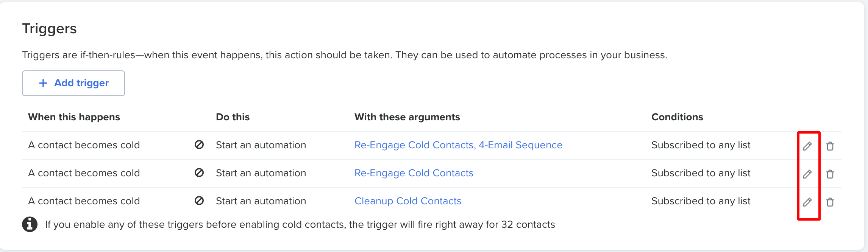Open the Re-Engage Cold Contacts automation link
Image resolution: width=868 pixels, height=252 pixels.
tap(414, 173)
